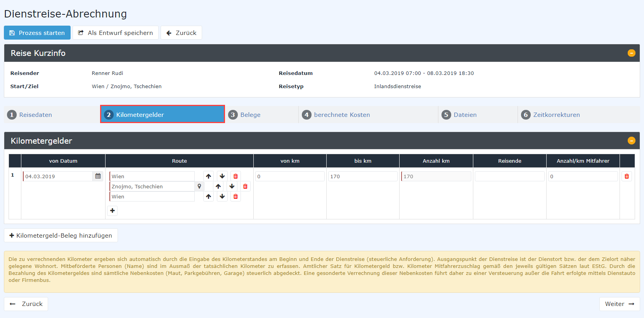
Task: Open the calendar picker for von Datum
Action: (98, 176)
